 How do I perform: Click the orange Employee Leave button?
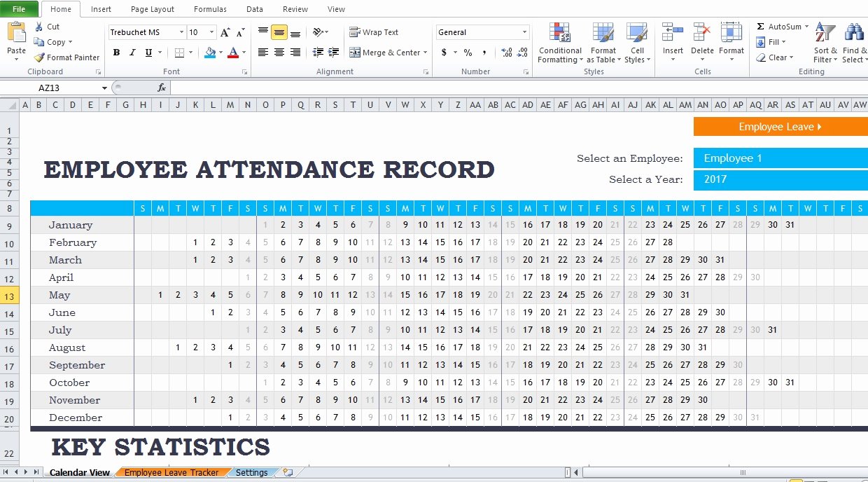point(780,127)
